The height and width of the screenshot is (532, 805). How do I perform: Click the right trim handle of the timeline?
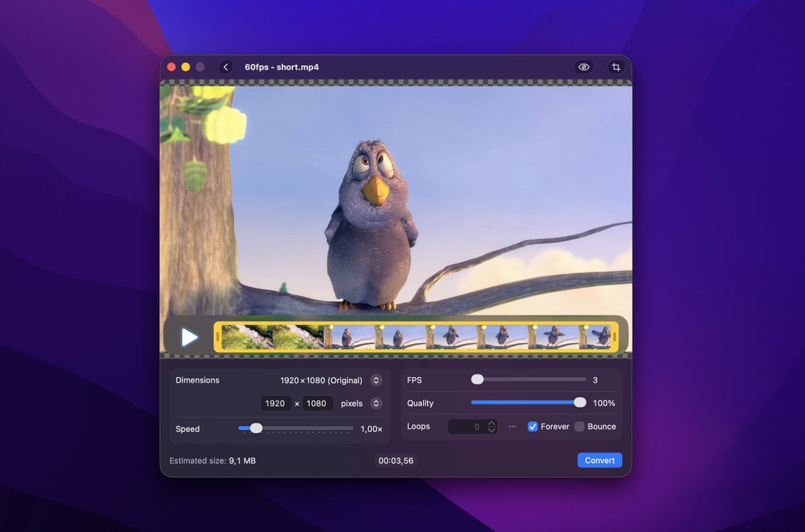tap(614, 337)
